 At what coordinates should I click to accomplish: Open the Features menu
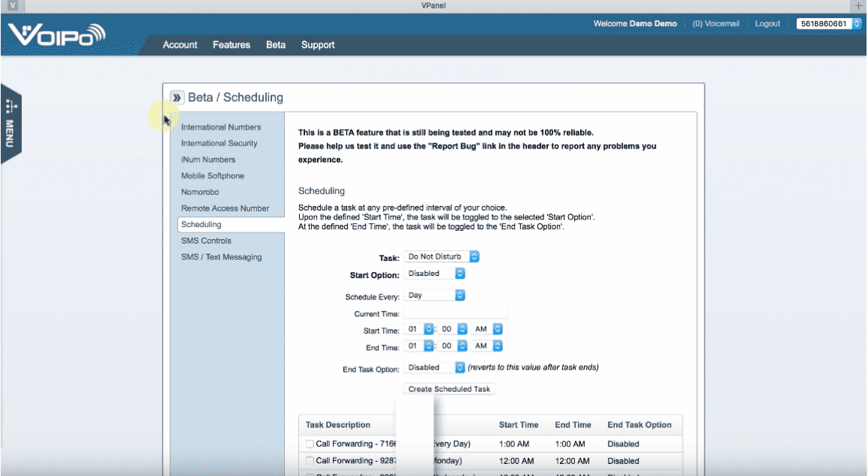coord(231,45)
